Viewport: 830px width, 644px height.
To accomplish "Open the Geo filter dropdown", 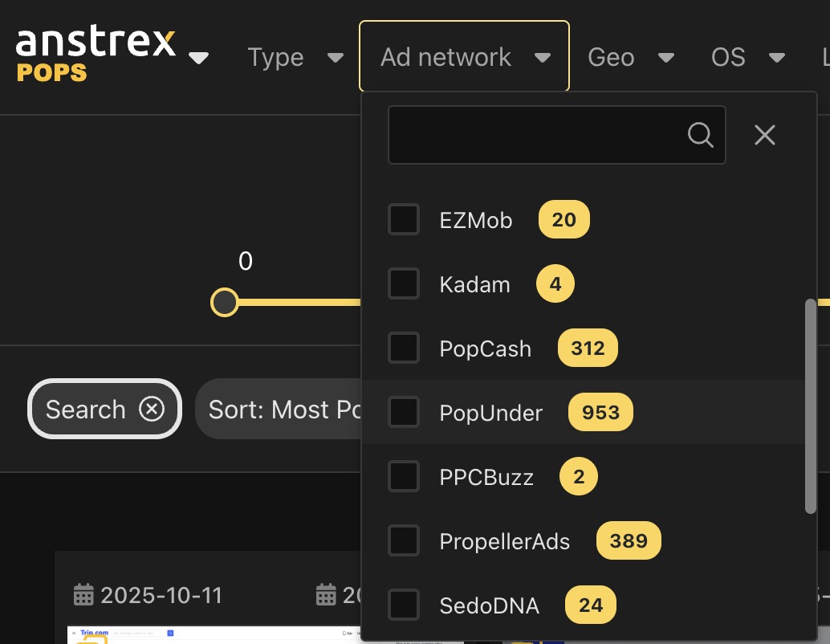I will (630, 57).
